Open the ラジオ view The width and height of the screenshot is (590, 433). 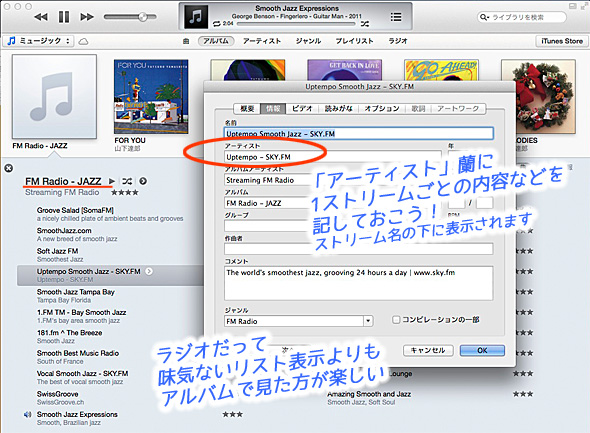[x=398, y=41]
